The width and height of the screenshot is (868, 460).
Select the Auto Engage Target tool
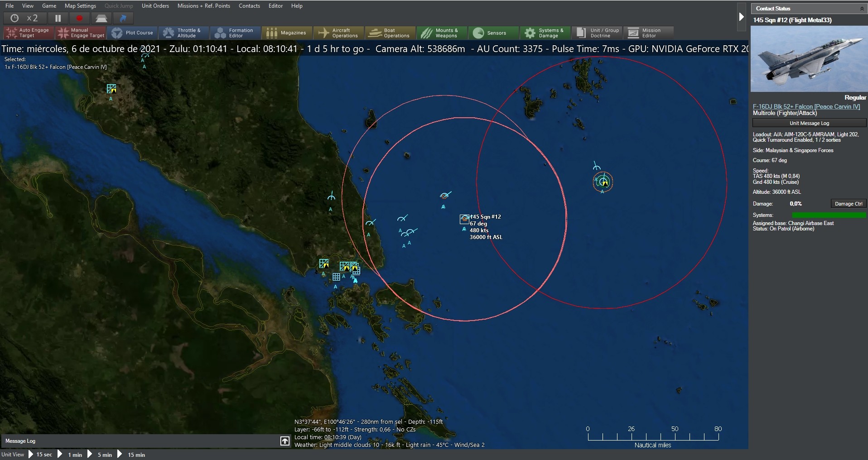click(x=27, y=33)
